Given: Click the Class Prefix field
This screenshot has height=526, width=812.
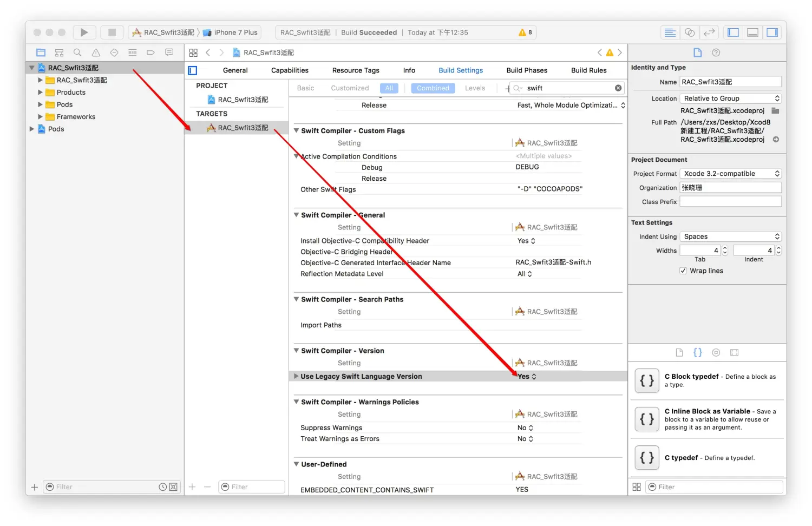Looking at the screenshot, I should coord(730,201).
